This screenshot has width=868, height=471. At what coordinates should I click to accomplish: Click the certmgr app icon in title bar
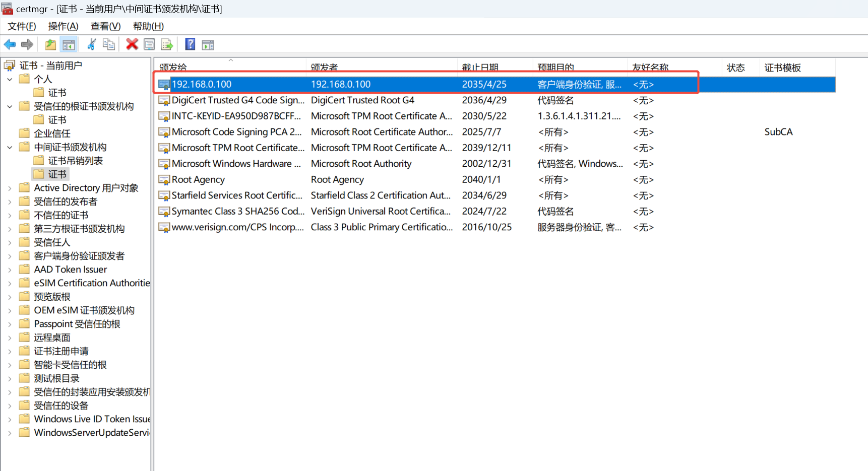pos(7,9)
